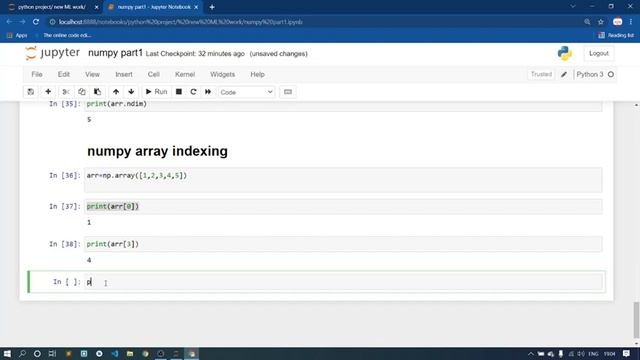Copy selected cells icon
640x360 pixels.
82,92
